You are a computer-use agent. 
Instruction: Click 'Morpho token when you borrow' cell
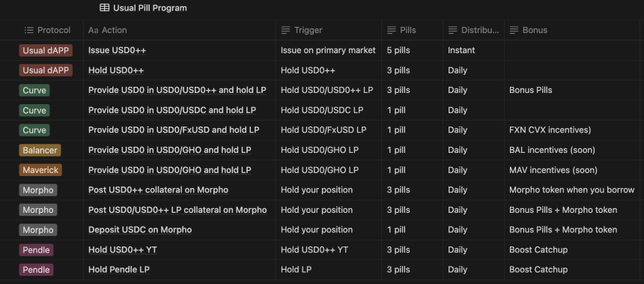(571, 190)
